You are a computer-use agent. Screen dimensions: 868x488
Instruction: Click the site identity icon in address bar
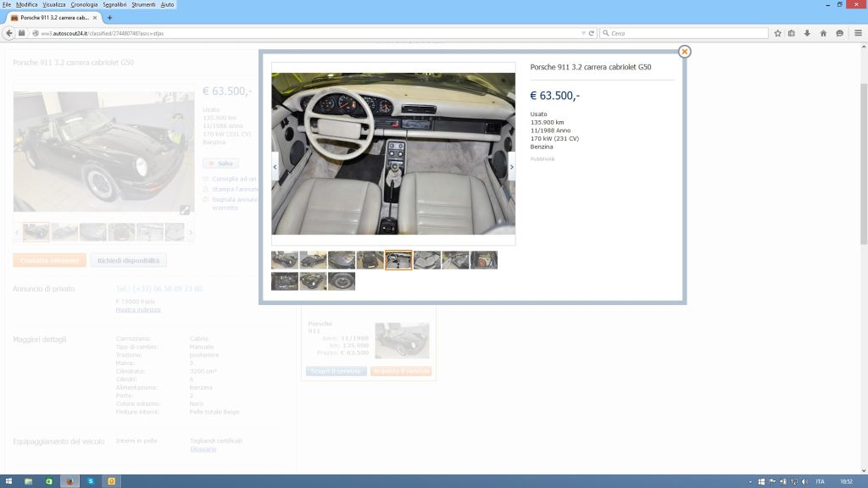pos(36,33)
